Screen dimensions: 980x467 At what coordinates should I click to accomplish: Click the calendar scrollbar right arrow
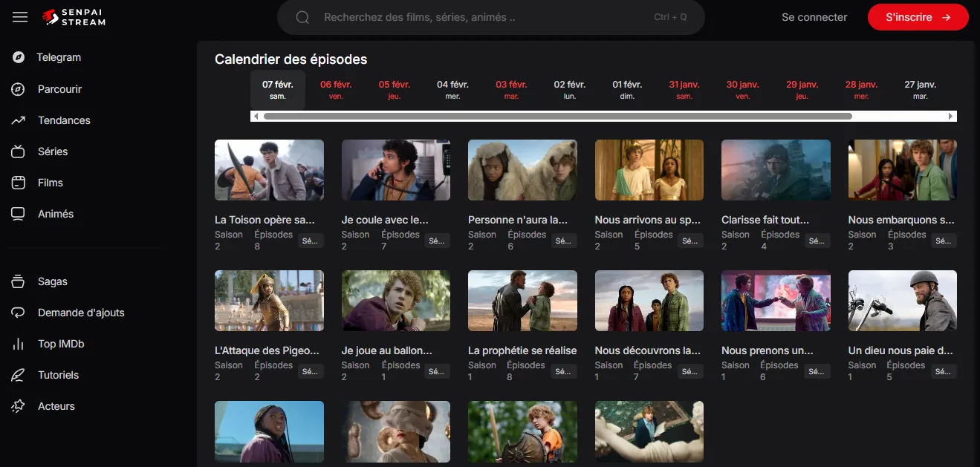point(950,117)
